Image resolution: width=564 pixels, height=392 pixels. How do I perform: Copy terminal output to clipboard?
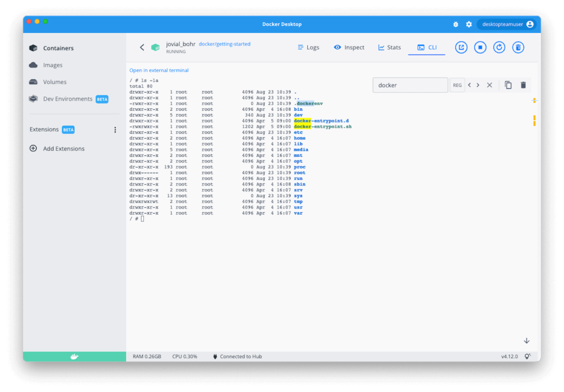tap(508, 84)
